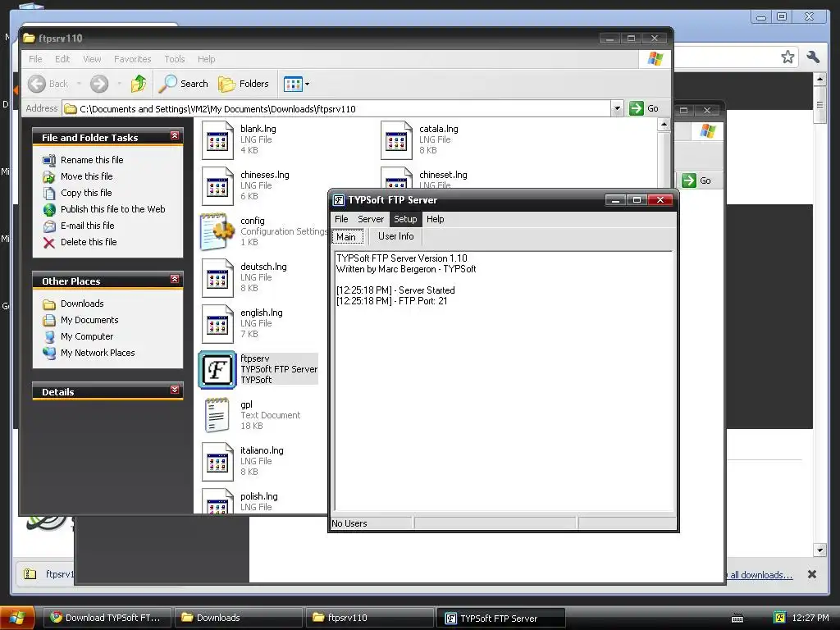Close the browser downloads bar

coord(812,574)
